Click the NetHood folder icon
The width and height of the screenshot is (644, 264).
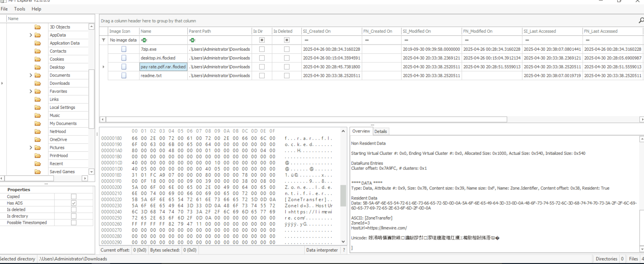(38, 131)
